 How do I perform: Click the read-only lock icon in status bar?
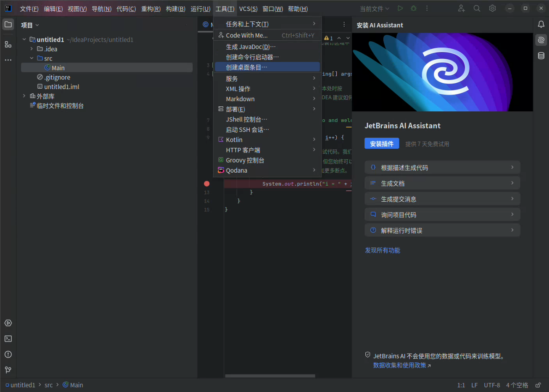click(x=538, y=385)
